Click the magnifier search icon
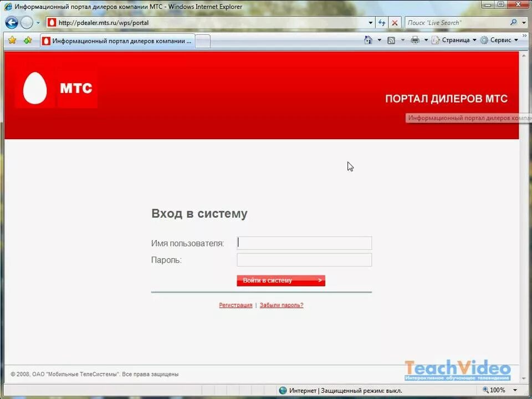The height and width of the screenshot is (399, 532). pyautogui.click(x=514, y=22)
